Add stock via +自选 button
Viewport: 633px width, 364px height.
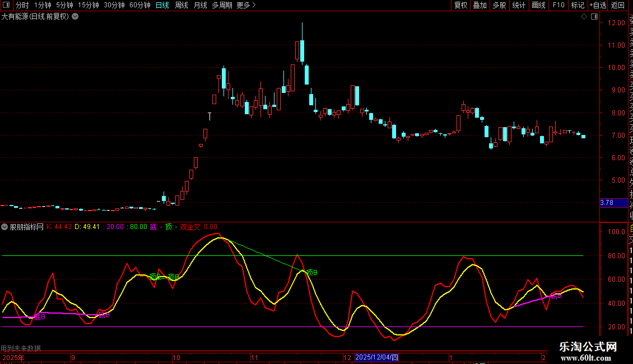point(598,5)
